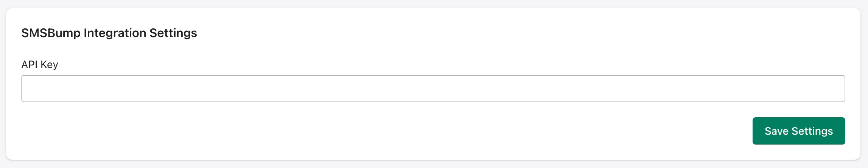Activate the SMSBump API Key field
Image resolution: width=868 pixels, height=168 pixels.
[x=433, y=89]
